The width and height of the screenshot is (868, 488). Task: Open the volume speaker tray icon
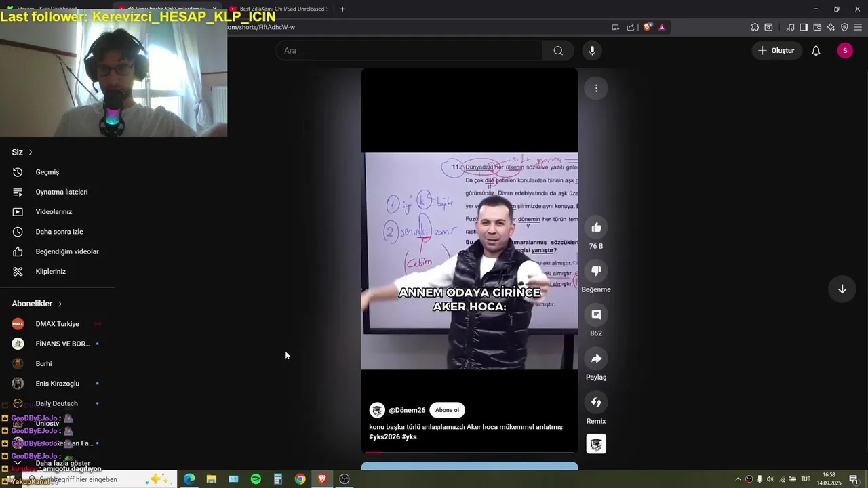click(x=770, y=479)
